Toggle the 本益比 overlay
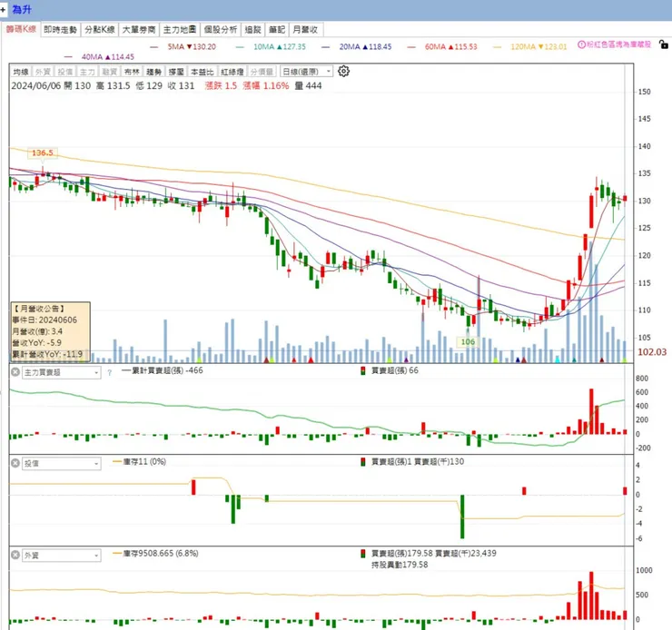 203,72
